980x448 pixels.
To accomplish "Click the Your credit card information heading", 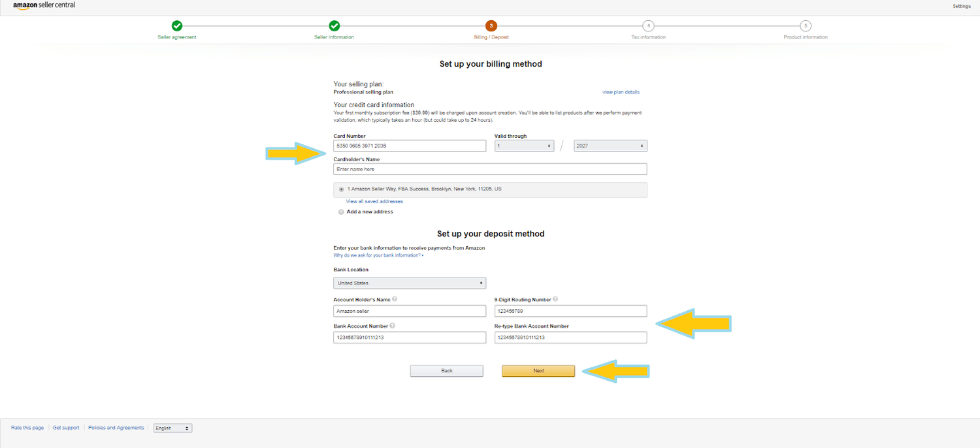I will pos(374,104).
